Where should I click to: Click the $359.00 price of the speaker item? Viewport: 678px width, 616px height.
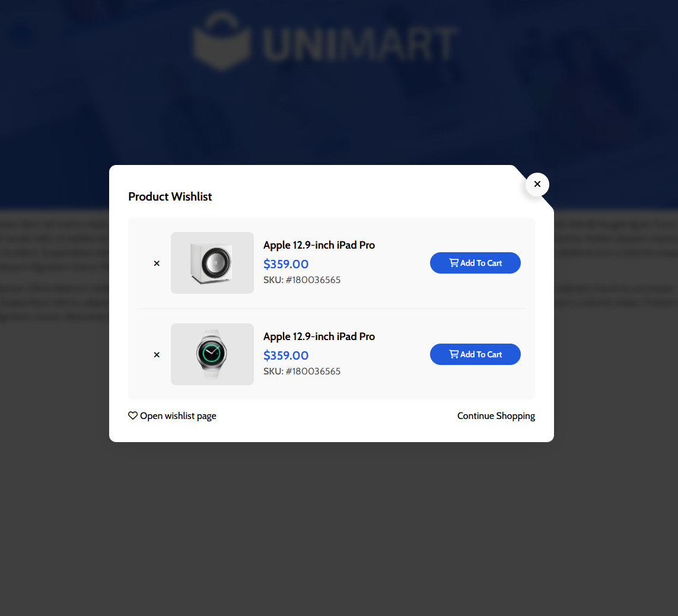click(x=286, y=264)
